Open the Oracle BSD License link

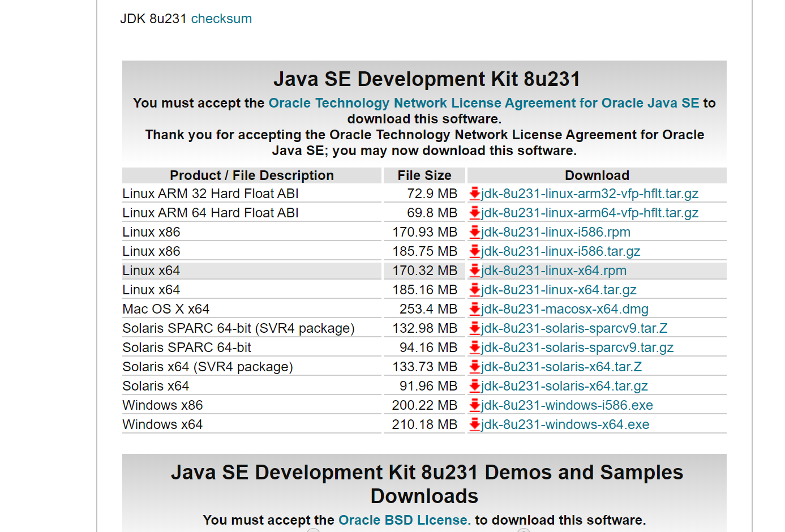pos(404,520)
